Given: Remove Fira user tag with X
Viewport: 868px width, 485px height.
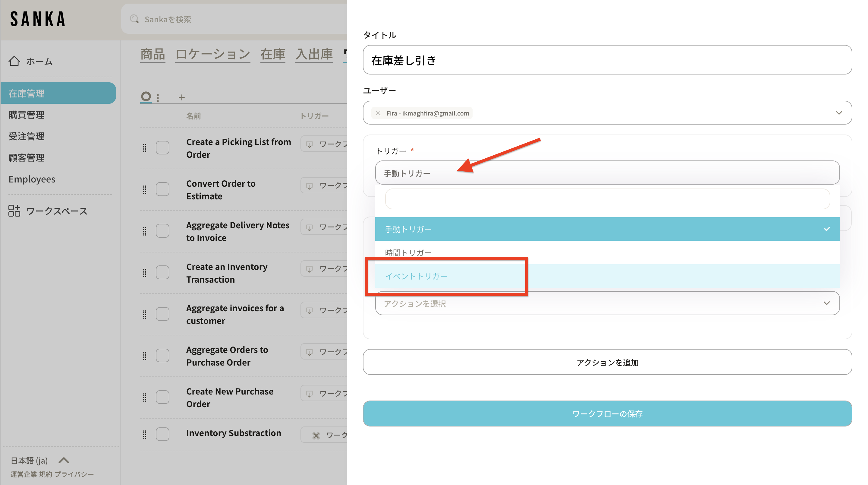Looking at the screenshot, I should coord(378,113).
